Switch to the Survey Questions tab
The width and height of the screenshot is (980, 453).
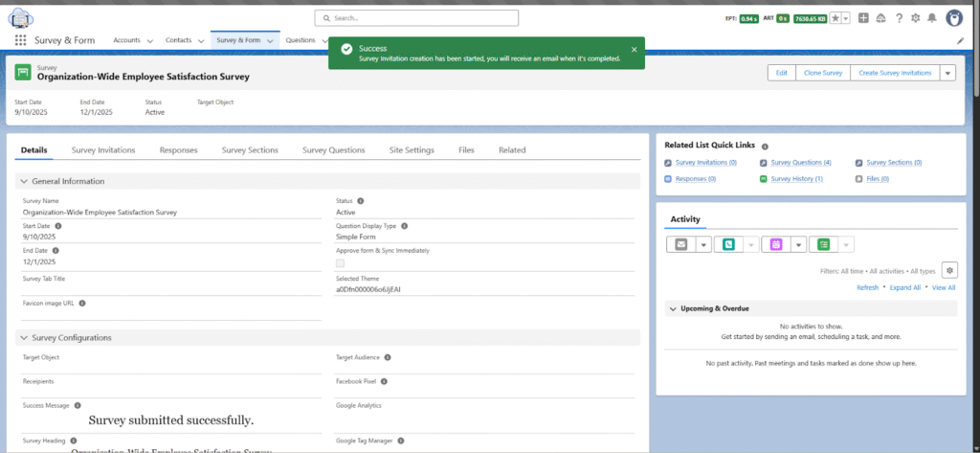point(333,150)
